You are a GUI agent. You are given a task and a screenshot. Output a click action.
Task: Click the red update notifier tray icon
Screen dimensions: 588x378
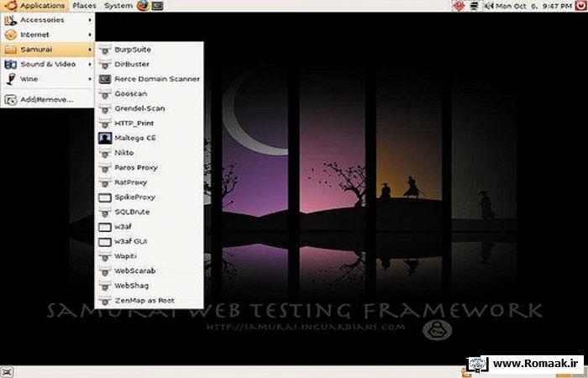click(x=459, y=6)
